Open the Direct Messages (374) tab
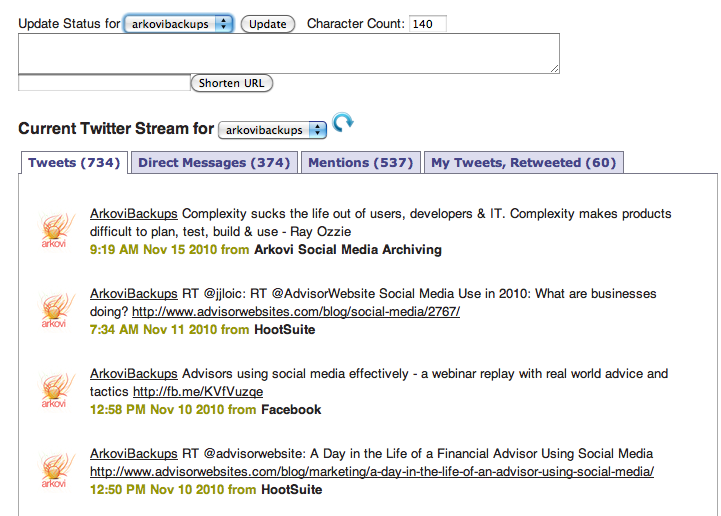Viewport: 721px width, 516px height. coord(214,163)
